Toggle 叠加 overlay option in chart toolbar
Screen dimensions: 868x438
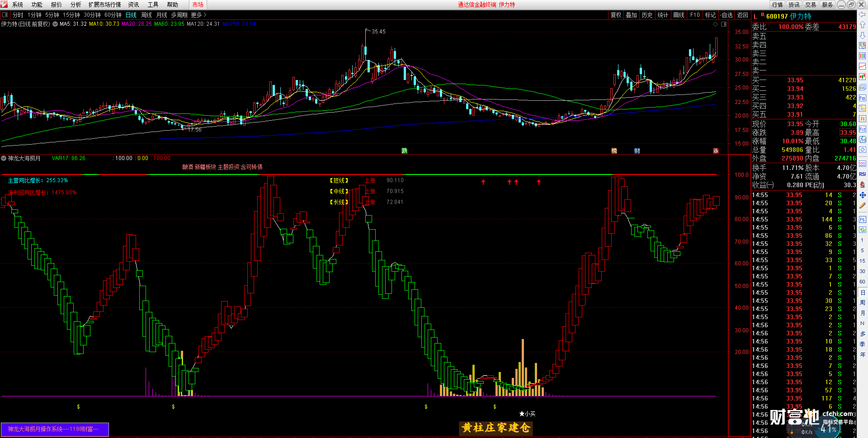pos(631,15)
